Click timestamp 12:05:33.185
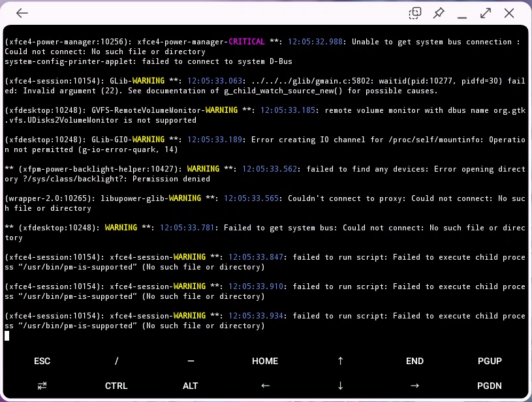532x402 pixels. [288, 110]
